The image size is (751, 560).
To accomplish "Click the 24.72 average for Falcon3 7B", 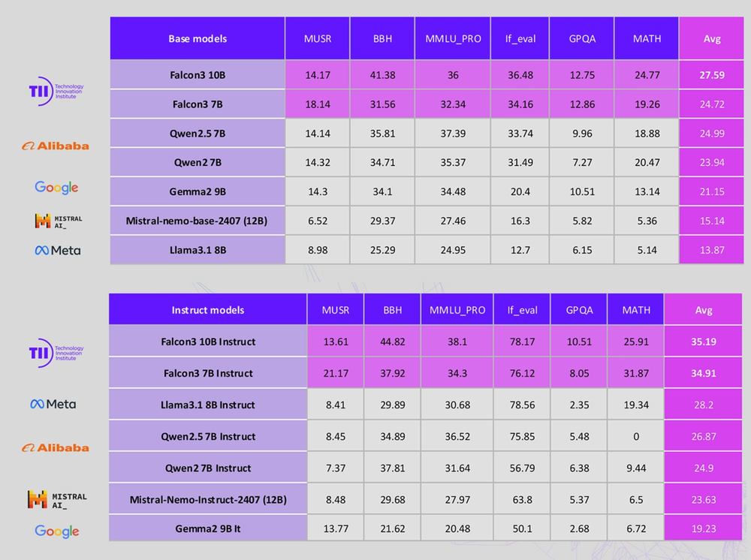I will [712, 104].
